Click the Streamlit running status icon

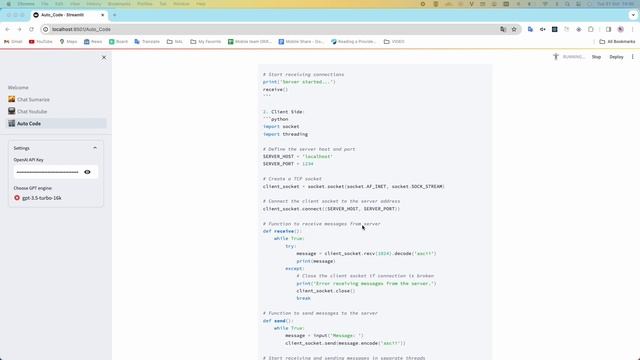click(556, 57)
